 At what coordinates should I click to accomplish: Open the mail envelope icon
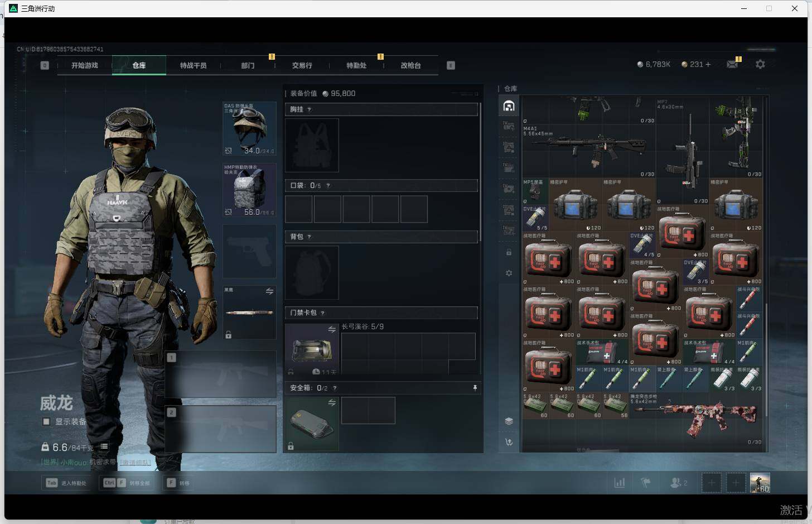click(732, 65)
